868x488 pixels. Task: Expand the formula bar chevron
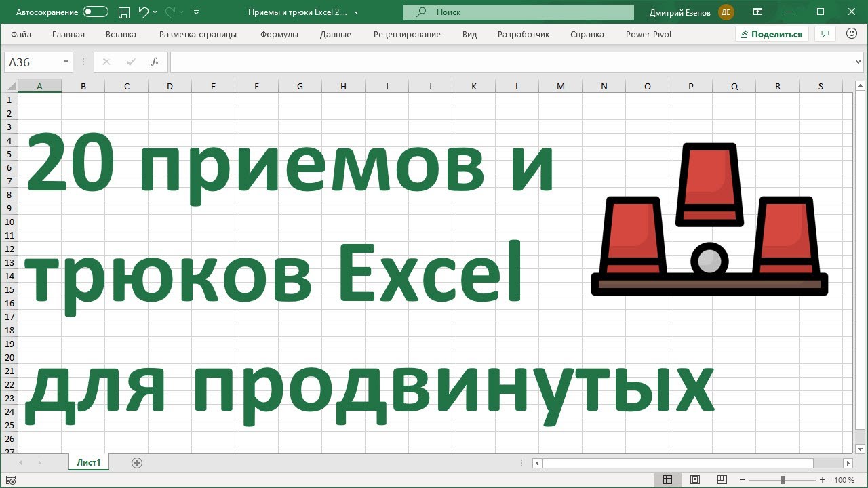point(859,62)
